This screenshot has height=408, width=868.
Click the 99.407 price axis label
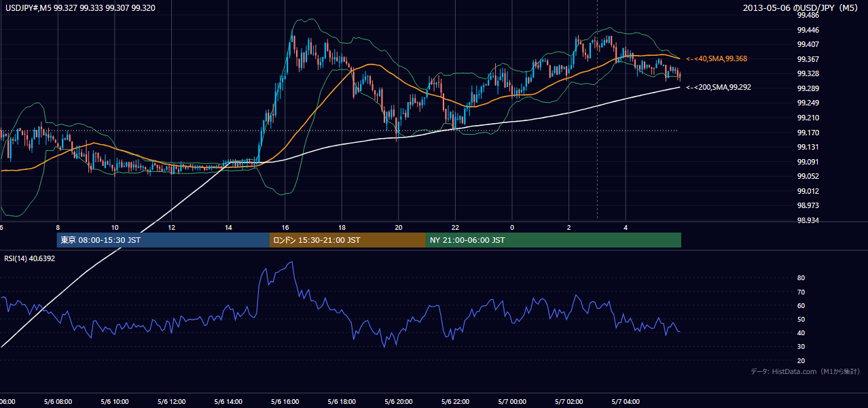coord(808,44)
